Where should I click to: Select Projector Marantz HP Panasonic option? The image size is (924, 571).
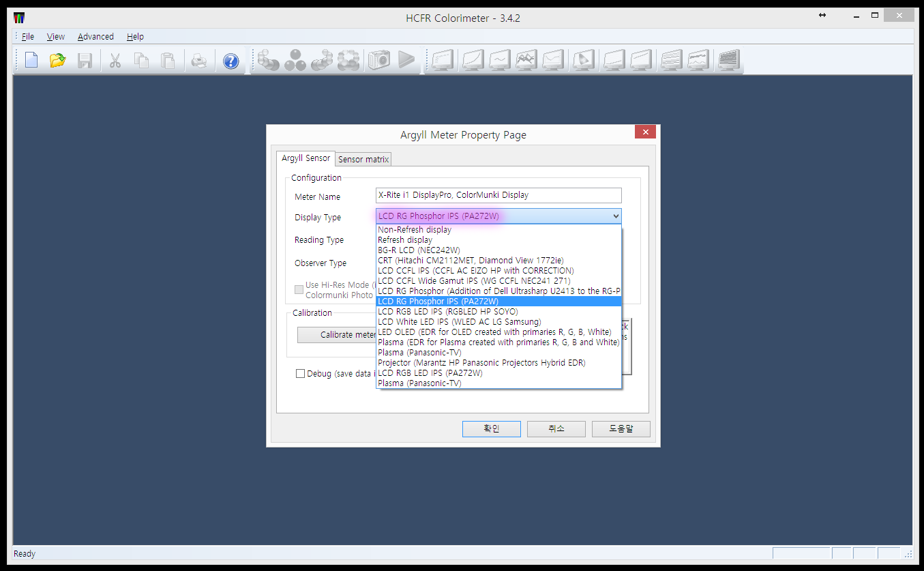tap(498, 363)
